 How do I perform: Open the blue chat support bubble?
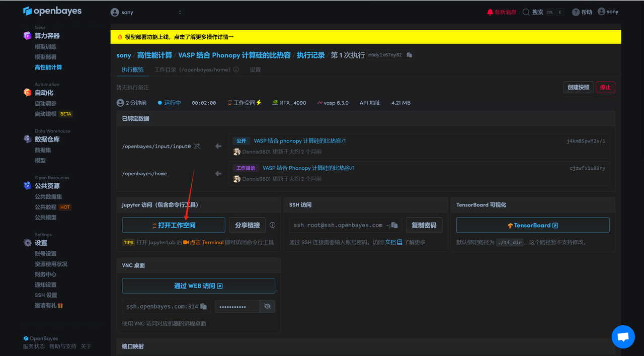[623, 337]
